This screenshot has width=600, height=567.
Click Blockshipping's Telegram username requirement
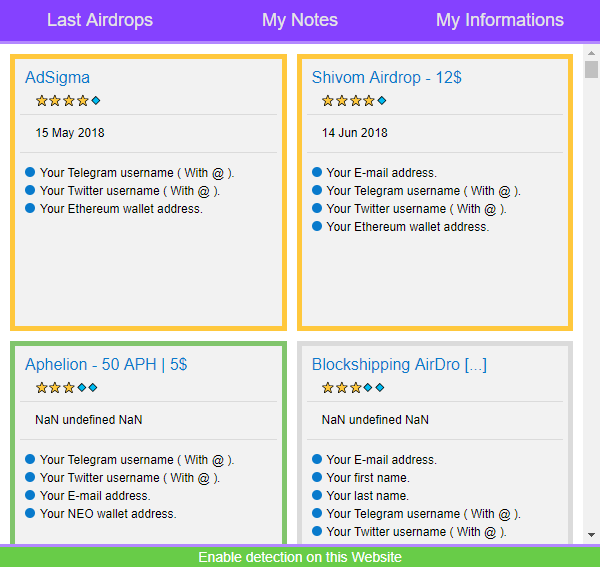pos(416,513)
